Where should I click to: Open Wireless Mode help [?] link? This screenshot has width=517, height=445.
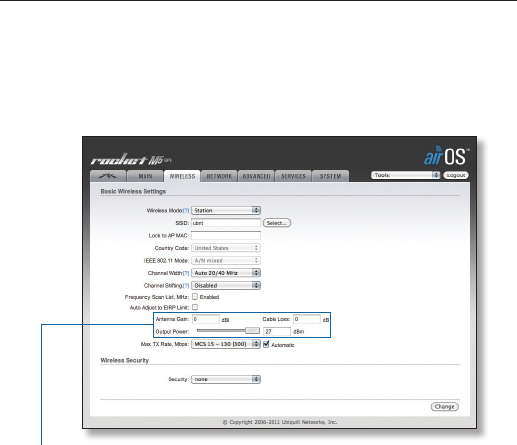pos(186,211)
